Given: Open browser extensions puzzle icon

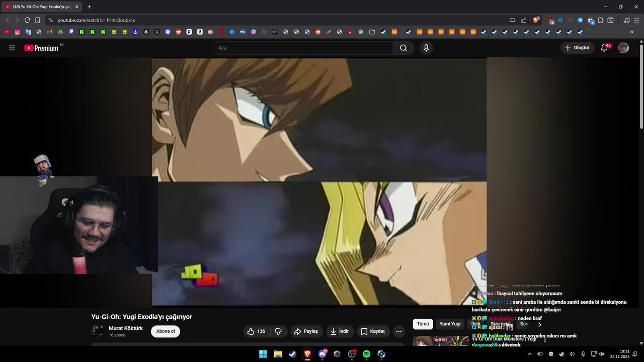Looking at the screenshot, I should (600, 20).
